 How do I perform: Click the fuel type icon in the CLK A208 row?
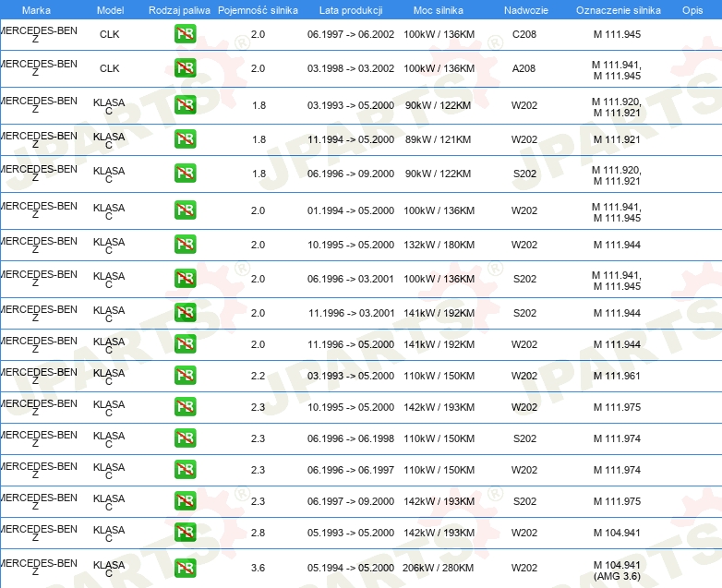pos(185,69)
